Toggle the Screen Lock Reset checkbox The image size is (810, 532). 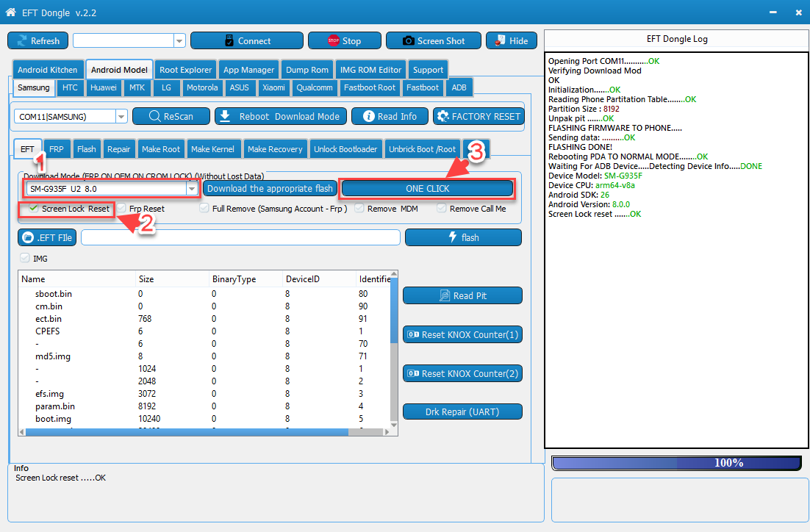click(x=34, y=208)
